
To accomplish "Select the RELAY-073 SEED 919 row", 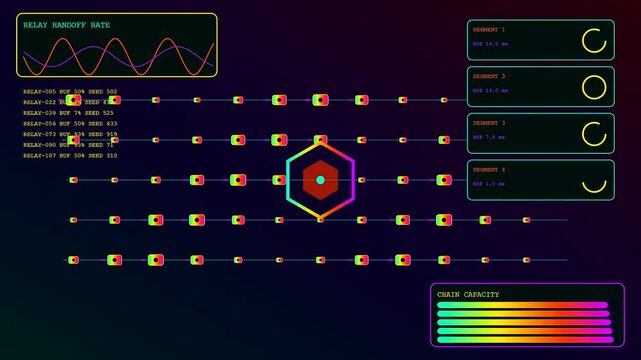I will [x=70, y=134].
